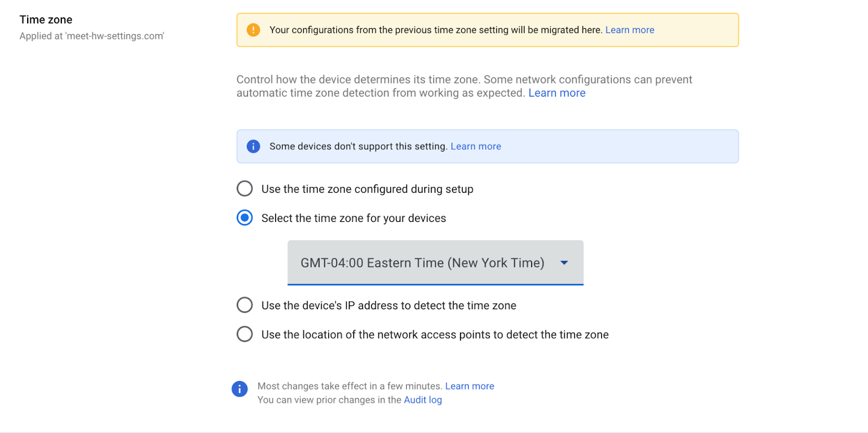Enable "Use the device's IP address" option
Viewport: 868px width, 433px height.
[245, 305]
